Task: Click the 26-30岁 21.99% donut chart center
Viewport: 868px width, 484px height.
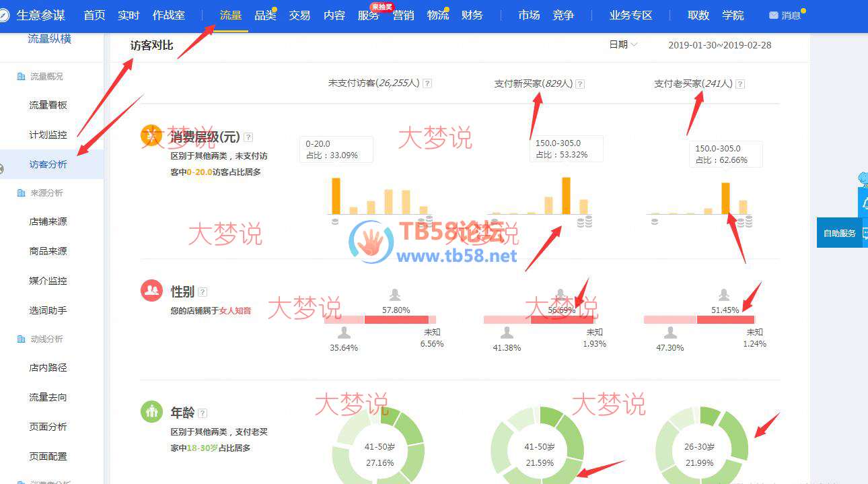Action: tap(702, 454)
